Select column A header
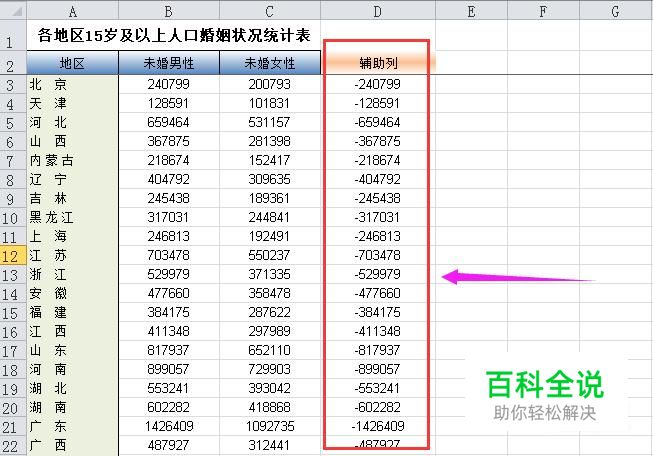Viewport: 653px width, 456px height. pos(72,10)
